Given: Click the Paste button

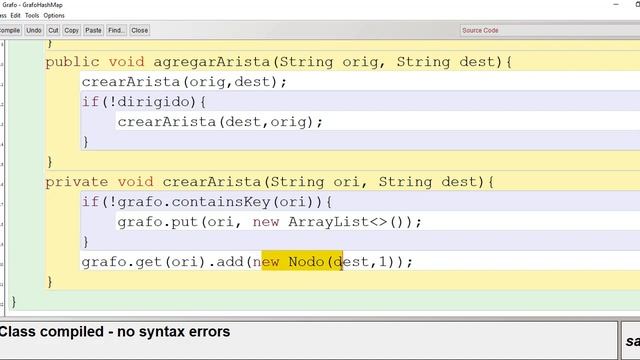Looking at the screenshot, I should [93, 30].
